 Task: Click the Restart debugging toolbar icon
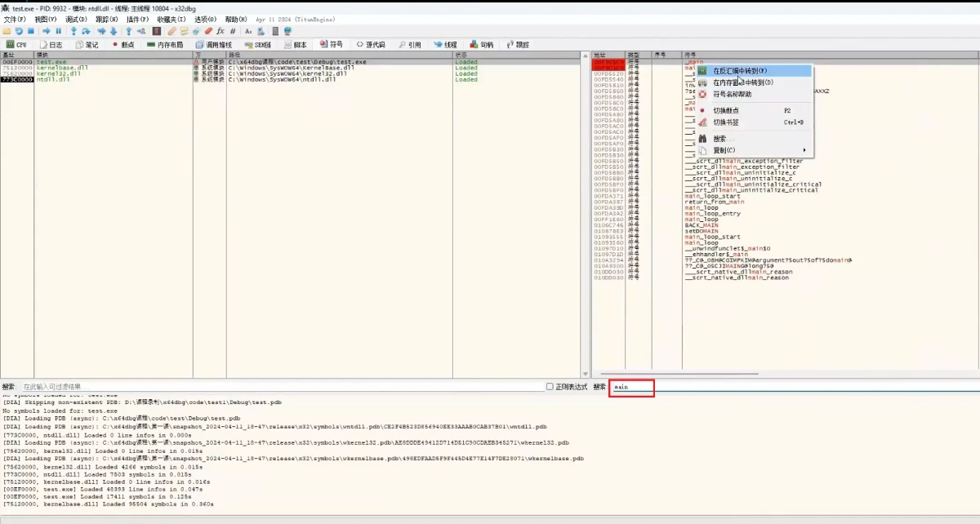tap(19, 31)
